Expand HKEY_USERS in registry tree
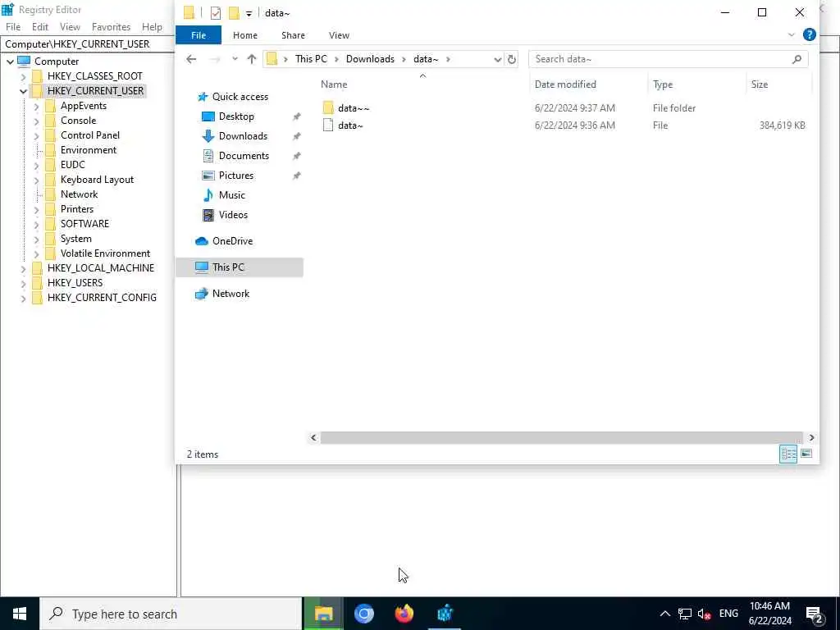Screen dimensions: 840x630 [23, 283]
